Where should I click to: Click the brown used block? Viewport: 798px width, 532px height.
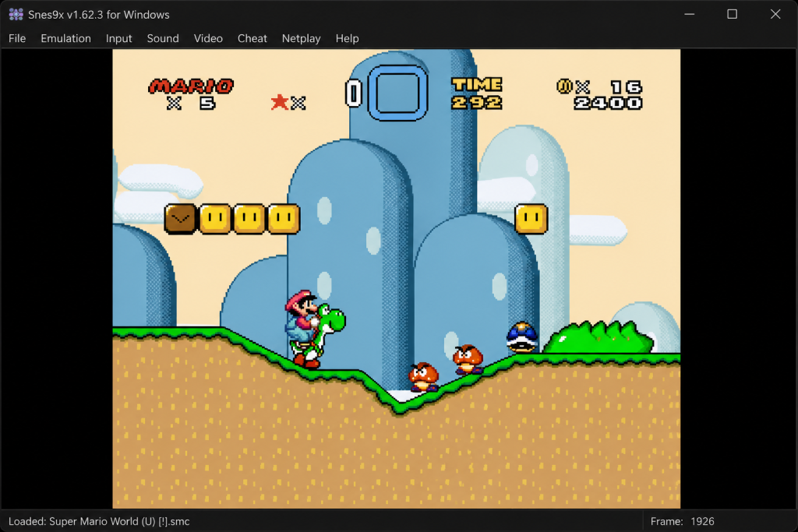point(180,219)
